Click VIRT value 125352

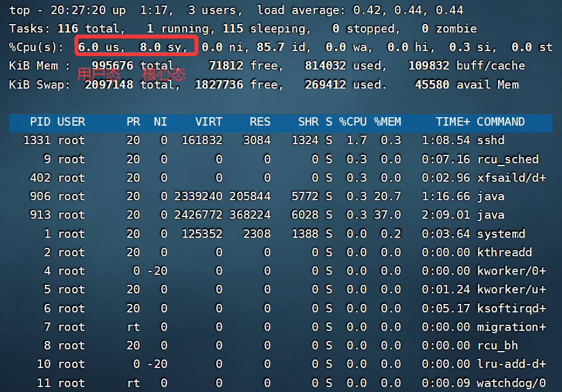tap(202, 234)
